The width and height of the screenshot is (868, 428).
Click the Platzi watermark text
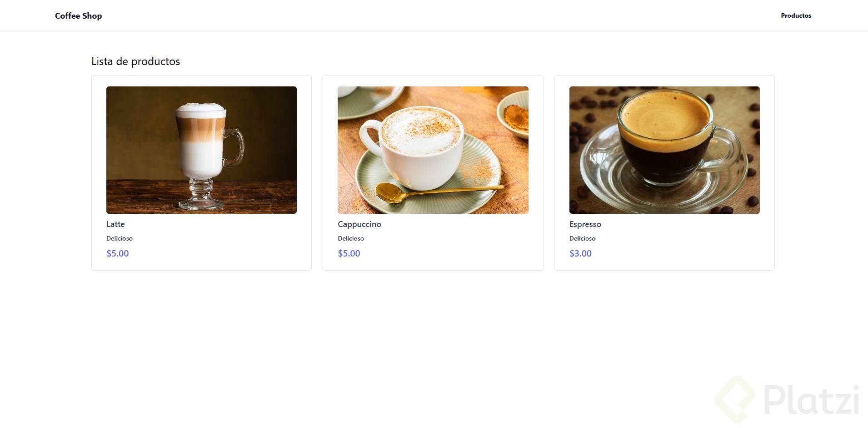812,400
